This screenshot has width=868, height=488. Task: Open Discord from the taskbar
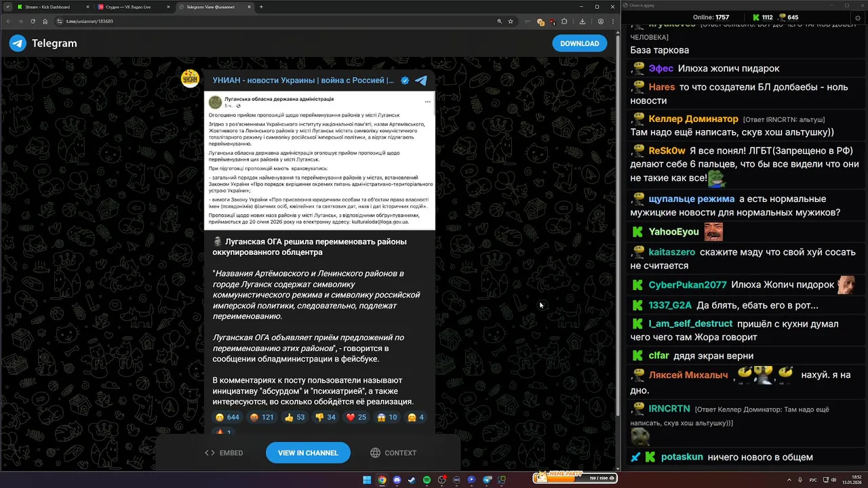point(397,480)
